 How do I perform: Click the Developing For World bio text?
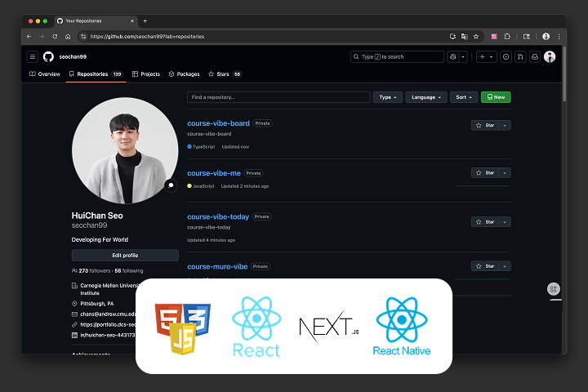[x=100, y=239]
